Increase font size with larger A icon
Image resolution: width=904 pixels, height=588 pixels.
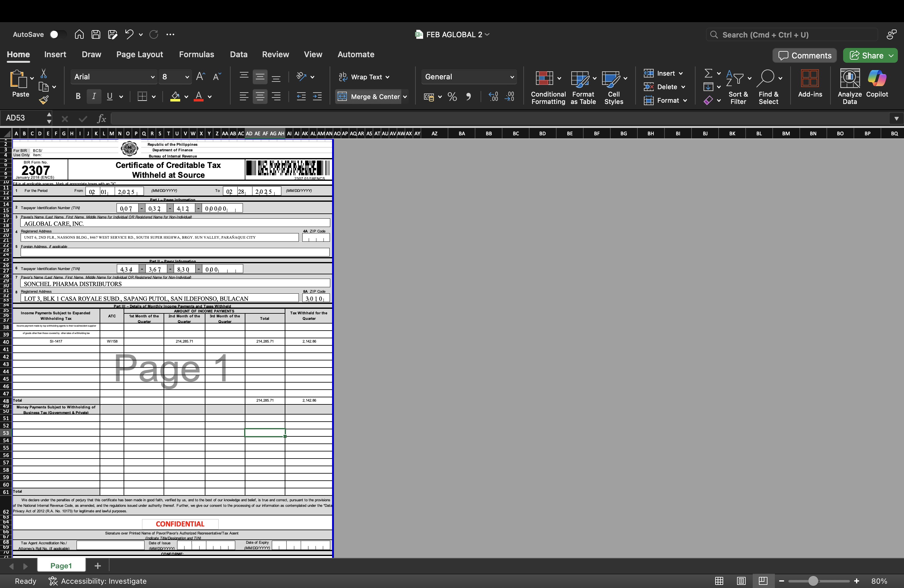(200, 77)
